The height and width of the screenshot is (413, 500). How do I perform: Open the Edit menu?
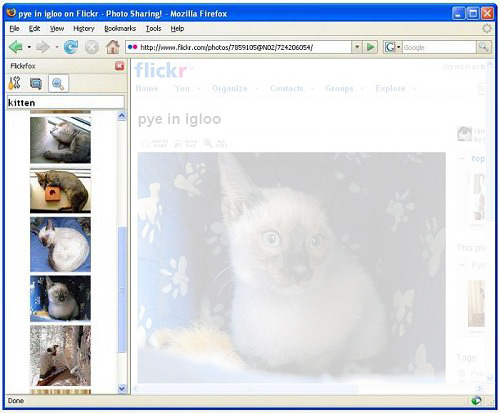tap(34, 29)
